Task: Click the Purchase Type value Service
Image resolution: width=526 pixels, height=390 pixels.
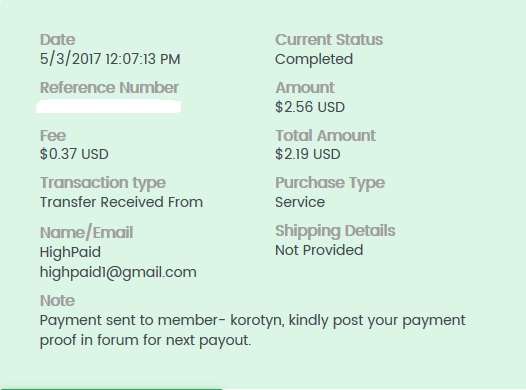Action: tap(300, 202)
